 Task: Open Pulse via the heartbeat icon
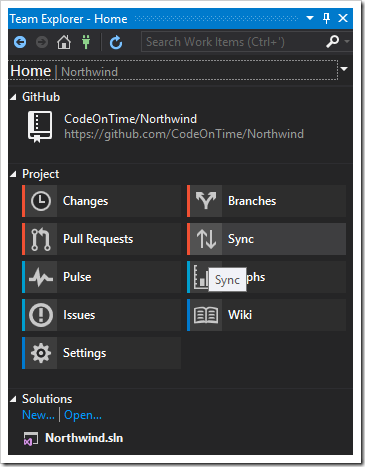[x=41, y=277]
